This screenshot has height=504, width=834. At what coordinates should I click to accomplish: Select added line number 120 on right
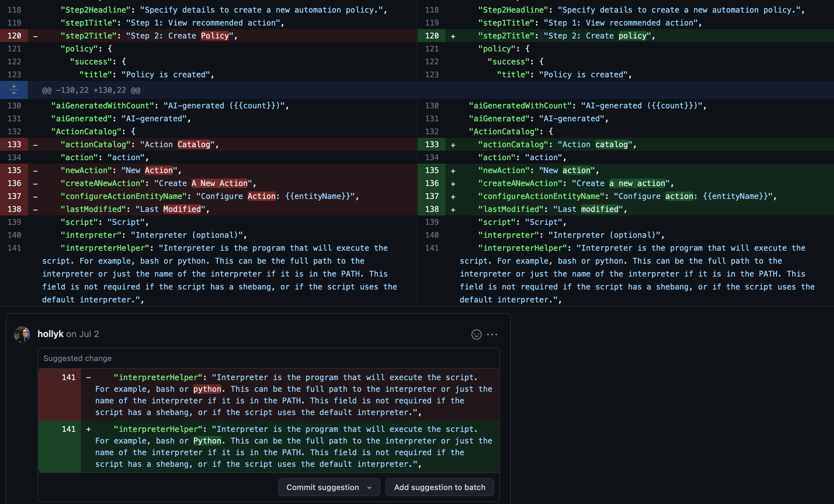click(432, 36)
